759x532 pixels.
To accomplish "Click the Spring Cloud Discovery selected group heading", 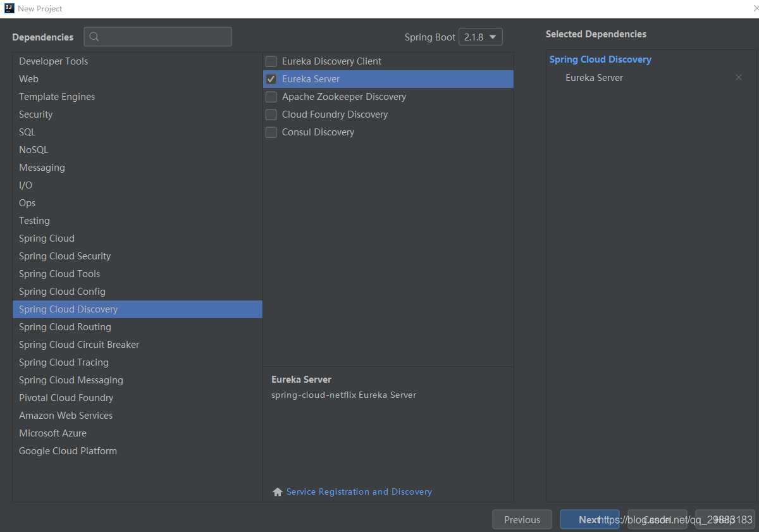I will point(600,59).
